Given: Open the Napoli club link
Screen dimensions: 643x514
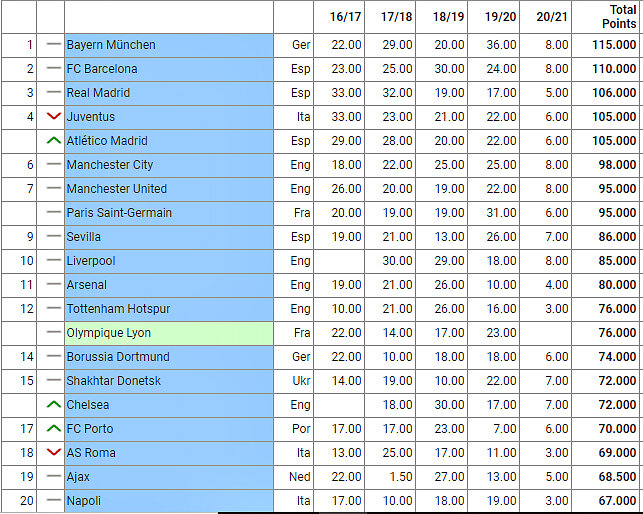Looking at the screenshot, I should pos(84,500).
